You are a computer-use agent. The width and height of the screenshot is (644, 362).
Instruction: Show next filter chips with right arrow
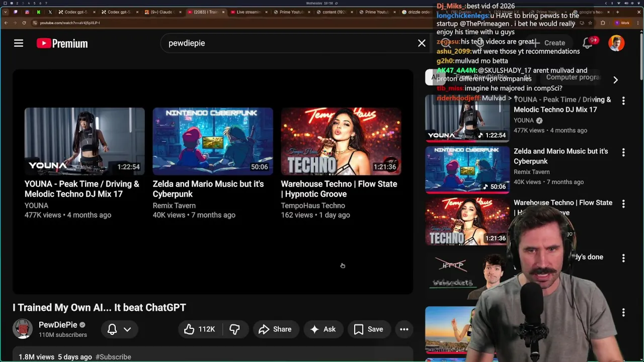tap(615, 79)
